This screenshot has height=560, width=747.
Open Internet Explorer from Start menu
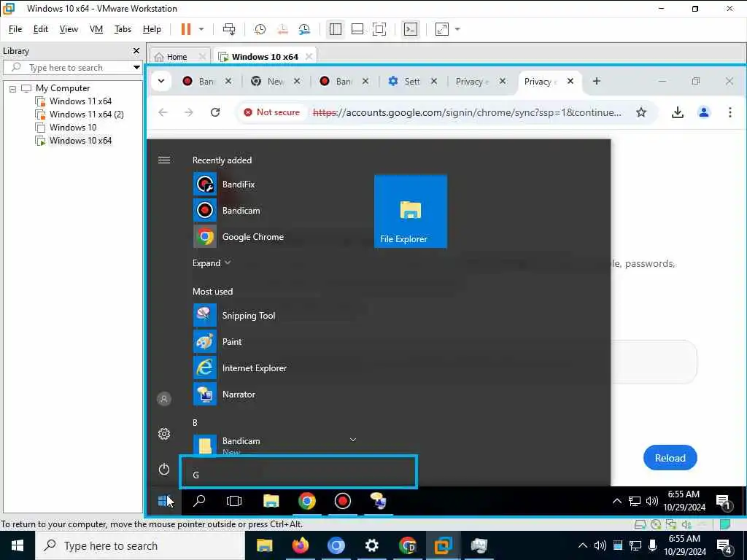tap(274, 368)
